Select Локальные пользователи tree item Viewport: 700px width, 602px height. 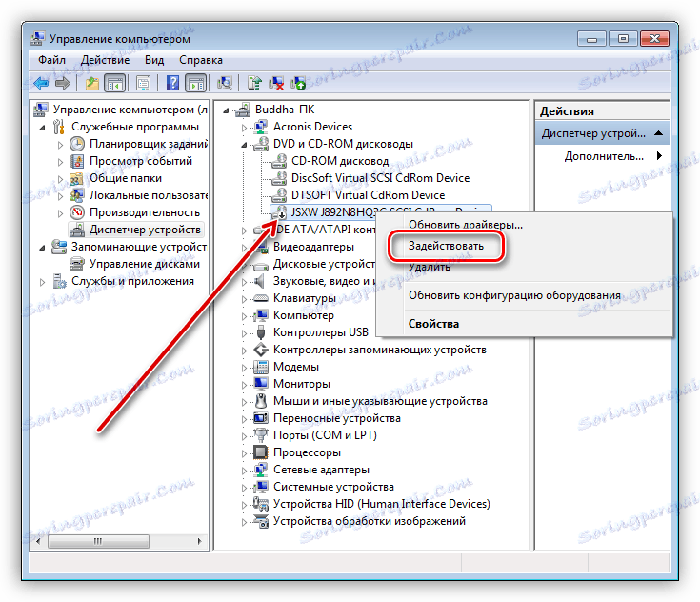149,195
